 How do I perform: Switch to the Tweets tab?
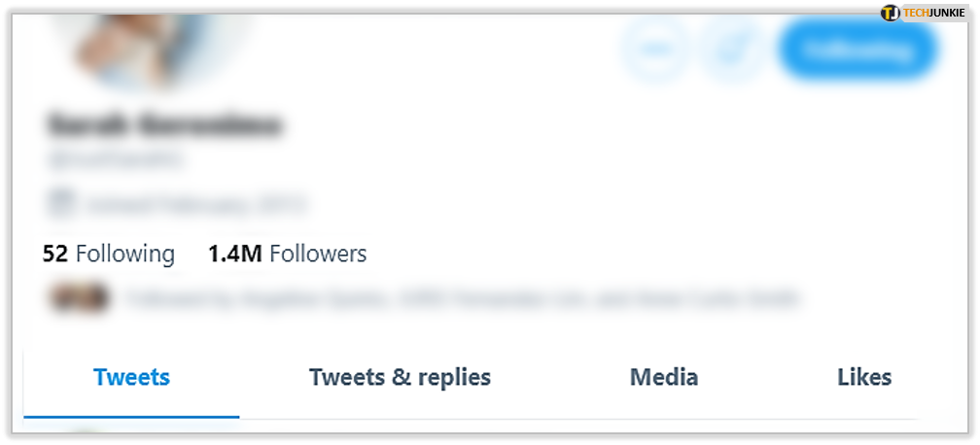click(x=132, y=378)
